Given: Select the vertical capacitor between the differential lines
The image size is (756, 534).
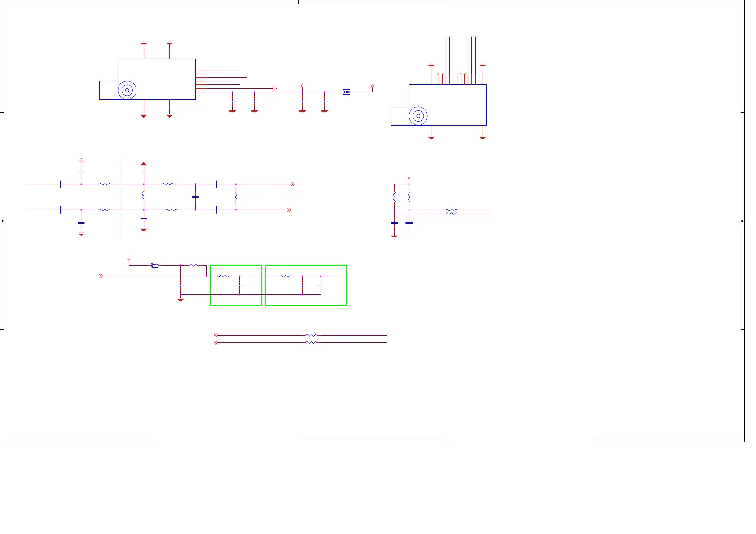Looking at the screenshot, I should (x=195, y=197).
